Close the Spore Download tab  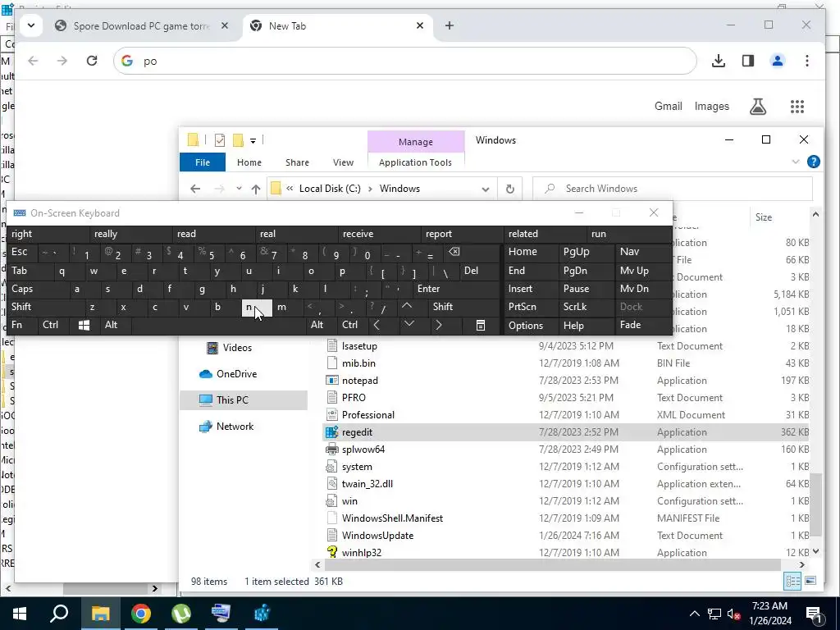click(x=225, y=25)
